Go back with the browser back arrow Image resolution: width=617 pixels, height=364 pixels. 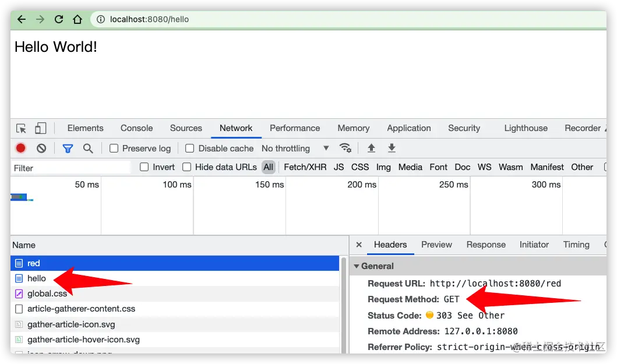pyautogui.click(x=21, y=19)
